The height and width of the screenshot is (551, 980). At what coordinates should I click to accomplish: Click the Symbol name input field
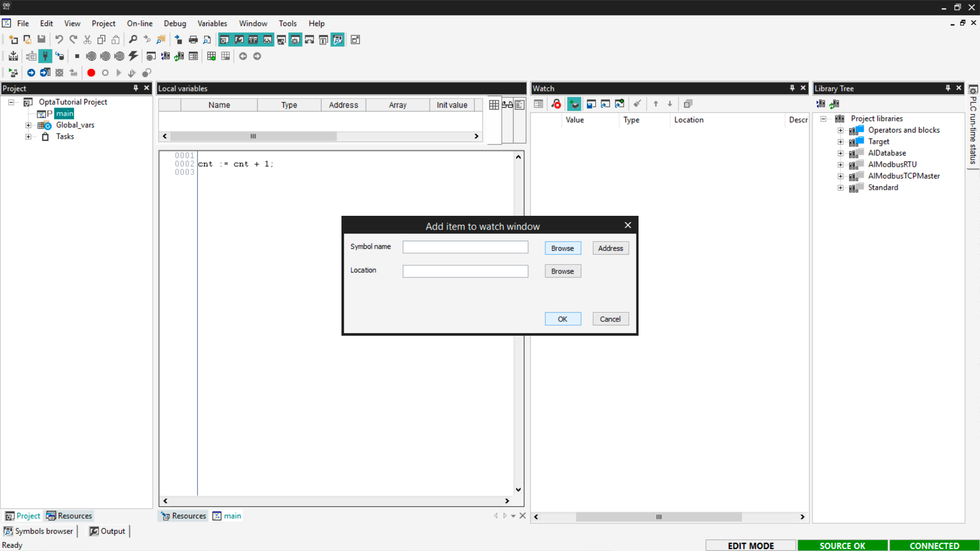(465, 247)
